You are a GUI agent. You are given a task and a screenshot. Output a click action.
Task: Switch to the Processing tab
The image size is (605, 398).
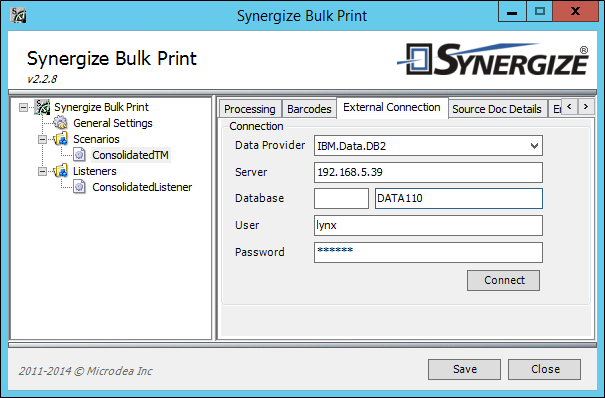pyautogui.click(x=250, y=109)
